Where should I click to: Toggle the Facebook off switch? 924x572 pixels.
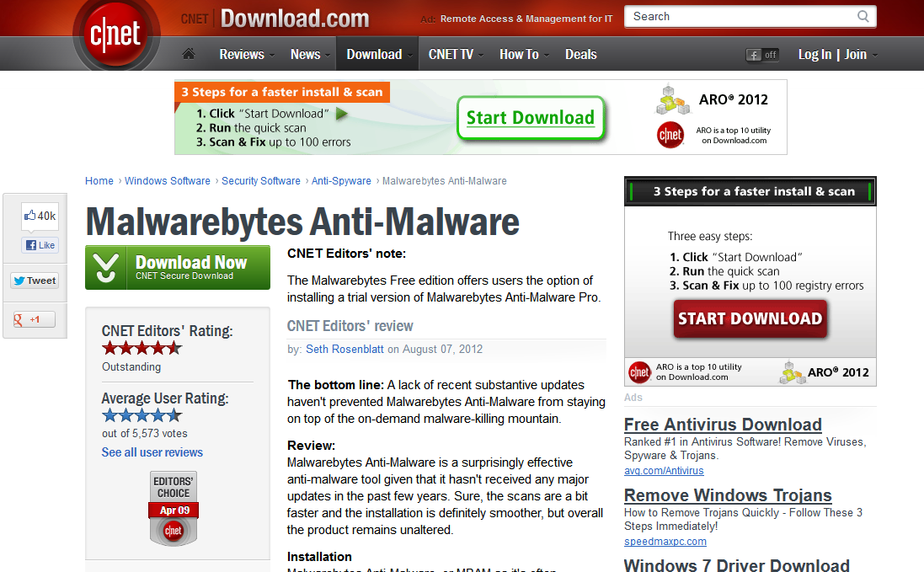click(762, 55)
